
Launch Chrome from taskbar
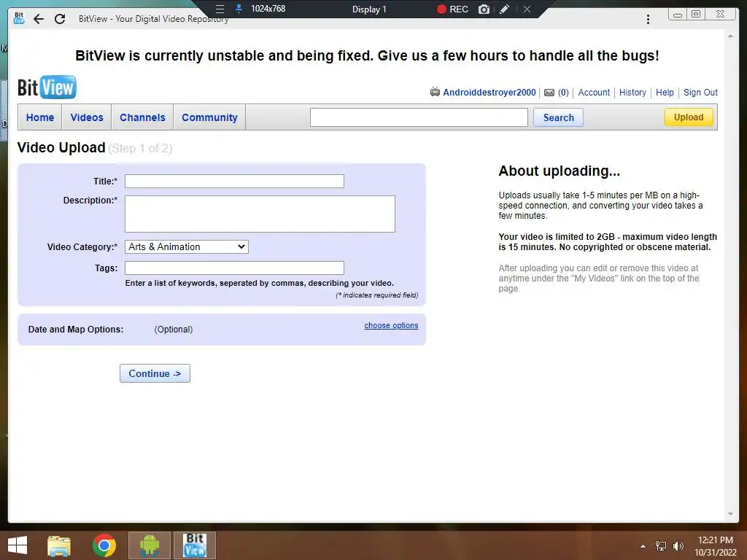tap(104, 545)
